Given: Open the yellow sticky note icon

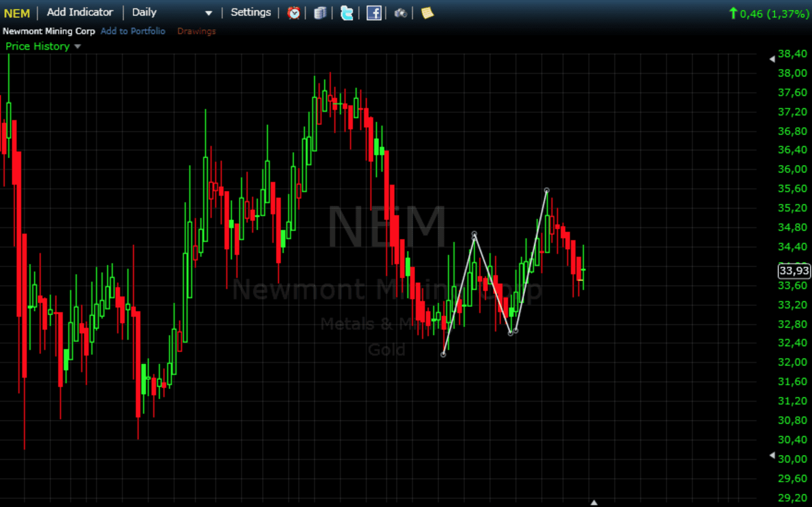Looking at the screenshot, I should click(427, 13).
